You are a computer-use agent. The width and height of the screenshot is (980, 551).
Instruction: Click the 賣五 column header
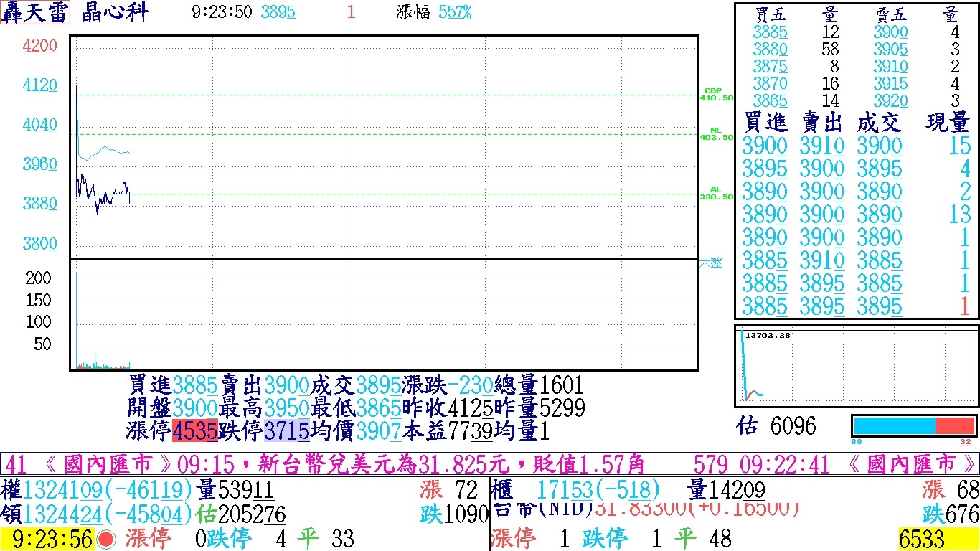pyautogui.click(x=891, y=14)
